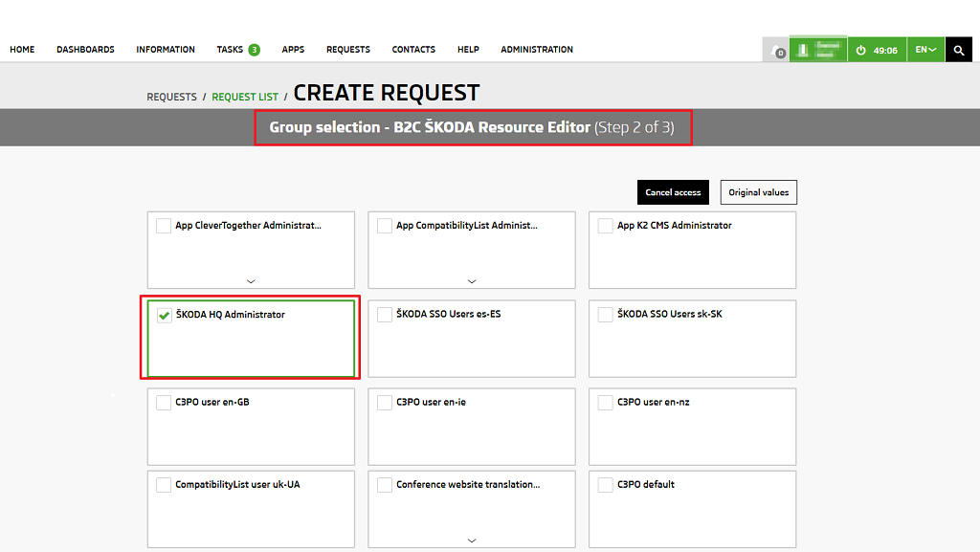980x552 pixels.
Task: Check C3PO user en-ie checkbox
Action: 385,402
